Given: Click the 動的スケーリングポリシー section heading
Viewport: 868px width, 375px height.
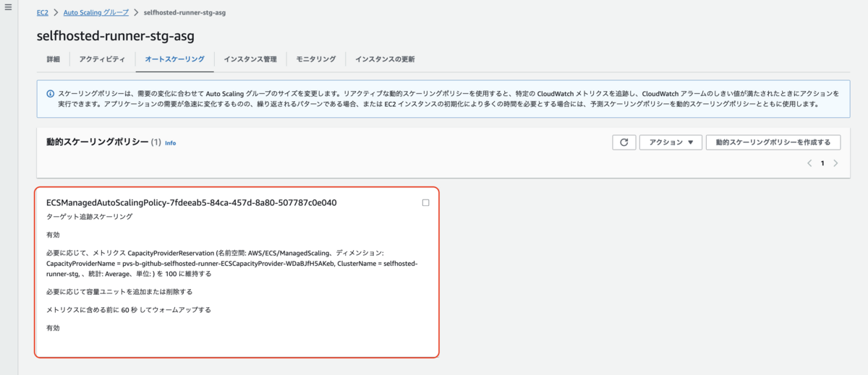Looking at the screenshot, I should 97,142.
